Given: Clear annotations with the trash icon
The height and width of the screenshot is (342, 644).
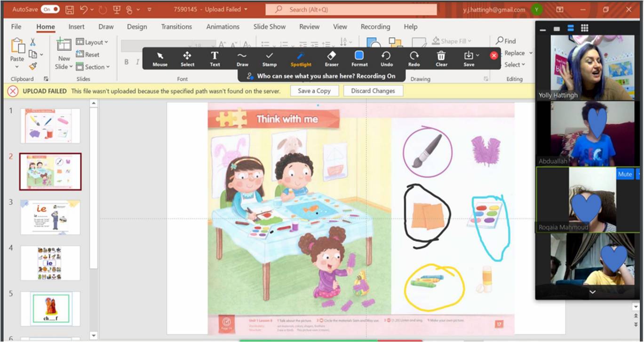Looking at the screenshot, I should point(441,59).
